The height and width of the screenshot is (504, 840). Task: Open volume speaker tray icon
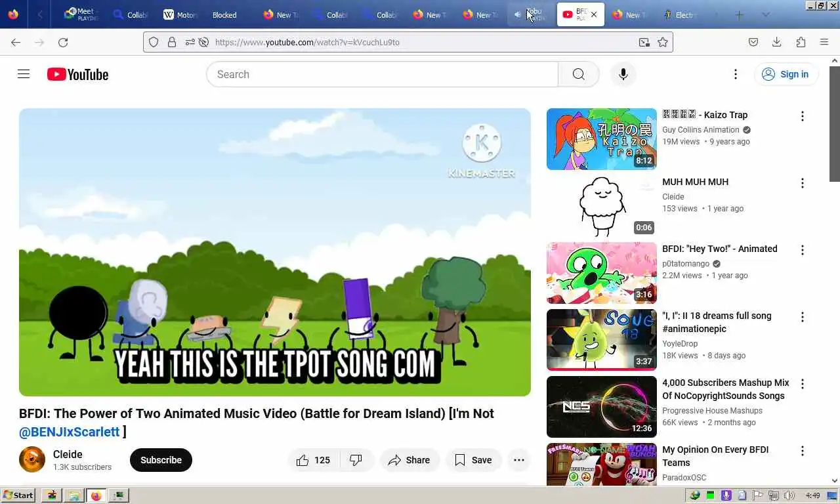point(789,495)
